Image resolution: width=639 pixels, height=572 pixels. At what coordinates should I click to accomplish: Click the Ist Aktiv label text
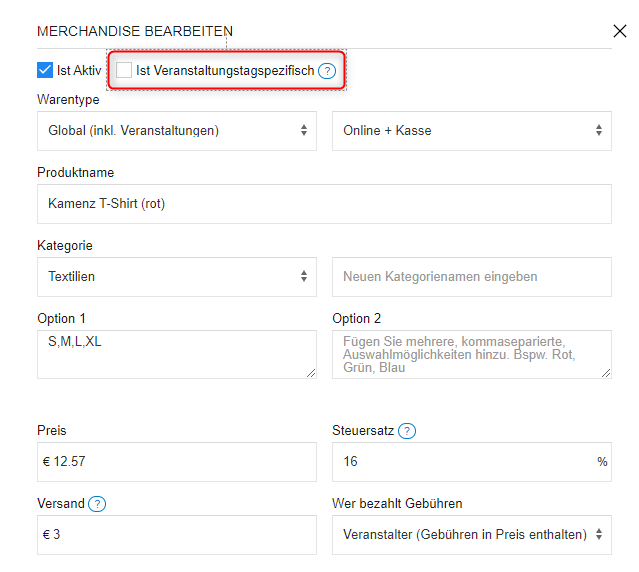click(x=79, y=71)
